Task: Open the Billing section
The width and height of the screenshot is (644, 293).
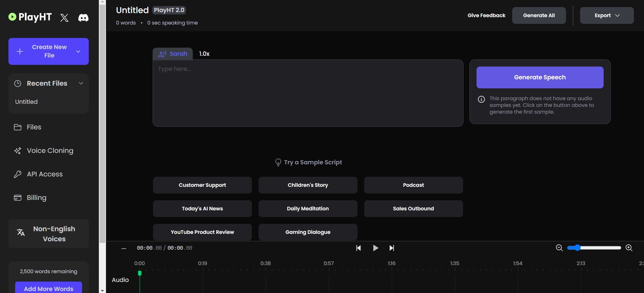Action: click(x=36, y=198)
